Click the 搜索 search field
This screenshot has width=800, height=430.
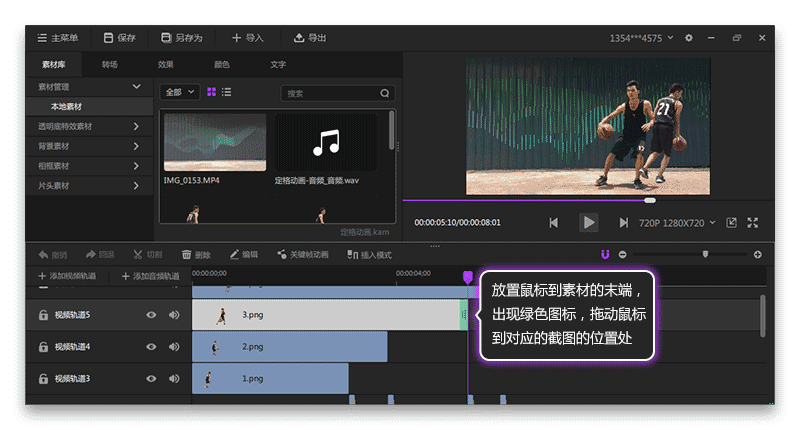(x=337, y=93)
